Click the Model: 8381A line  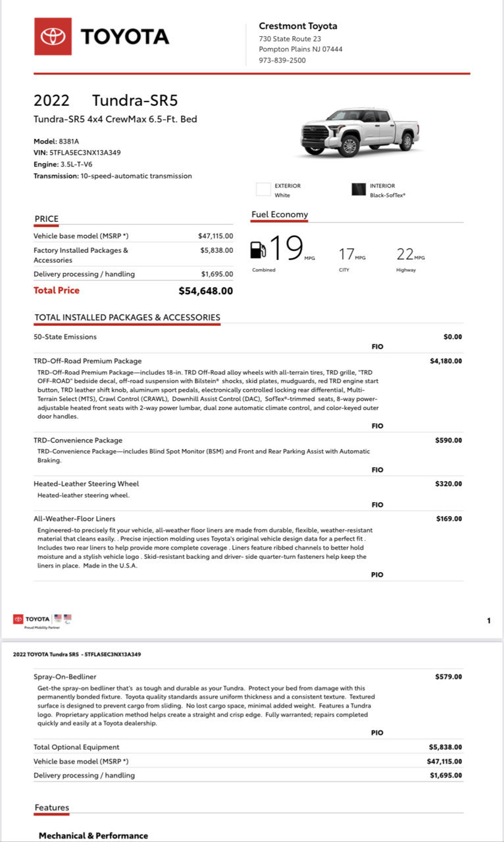pos(56,141)
